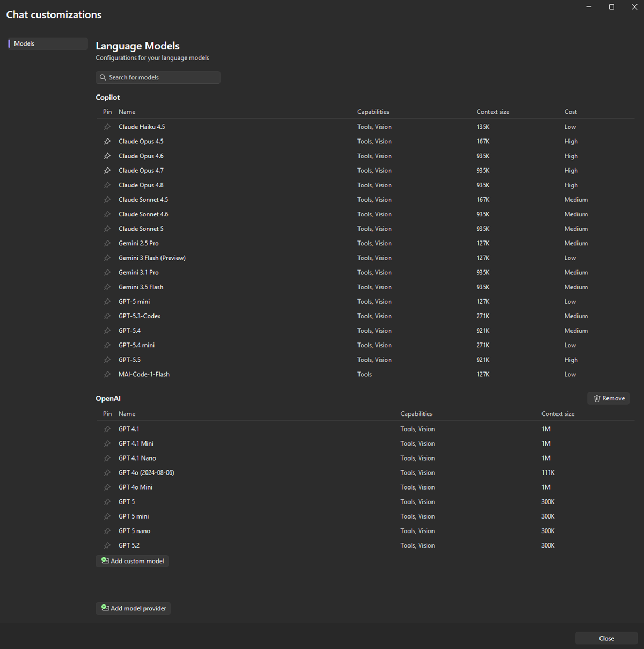
Task: Close the Chat customizations dialog
Action: [x=606, y=638]
